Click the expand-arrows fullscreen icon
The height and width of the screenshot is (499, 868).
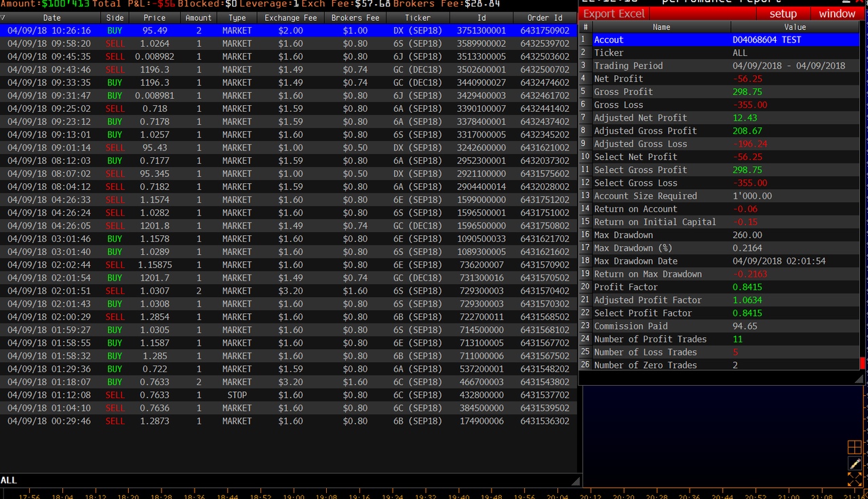click(854, 479)
